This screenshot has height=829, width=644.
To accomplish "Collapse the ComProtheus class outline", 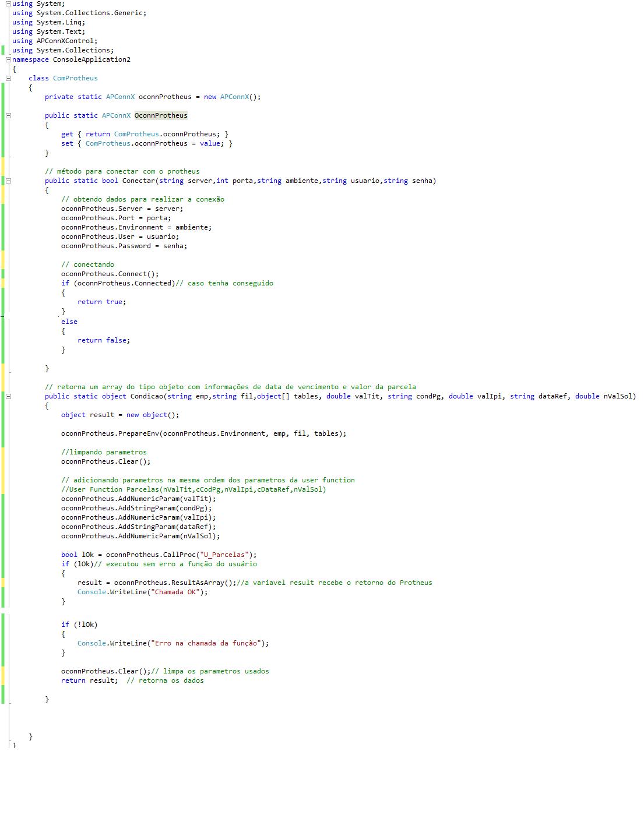I will point(8,78).
